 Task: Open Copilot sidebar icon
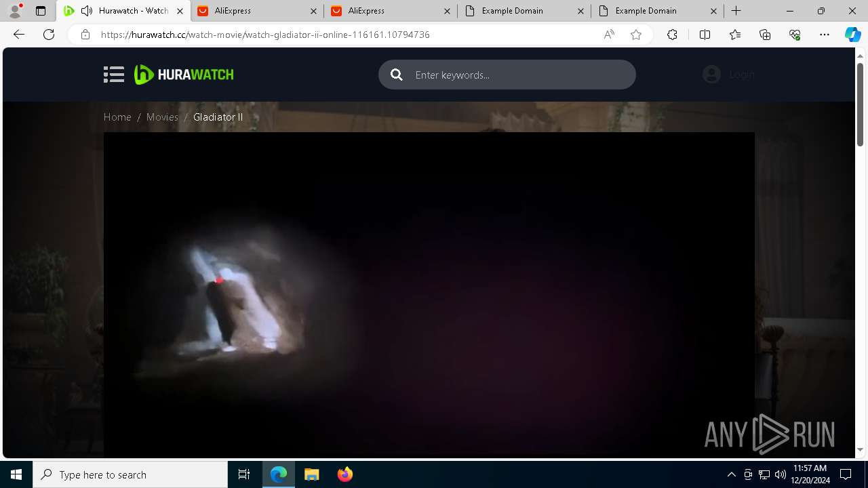click(852, 35)
